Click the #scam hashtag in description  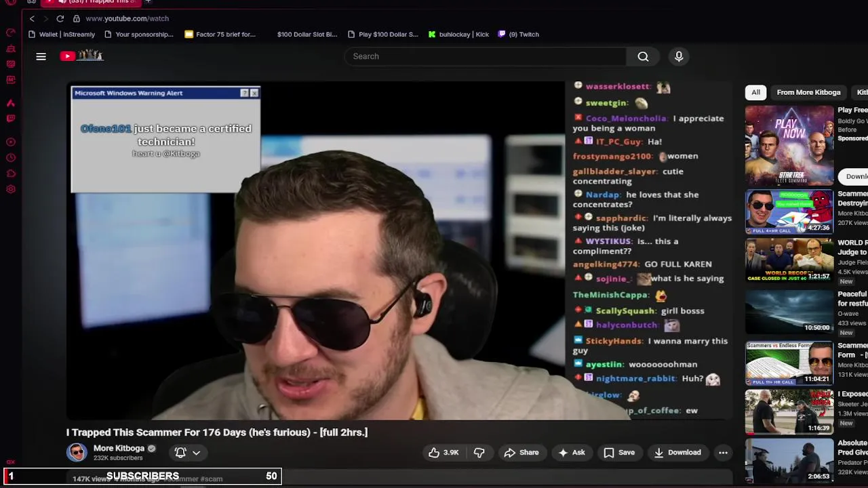click(210, 479)
